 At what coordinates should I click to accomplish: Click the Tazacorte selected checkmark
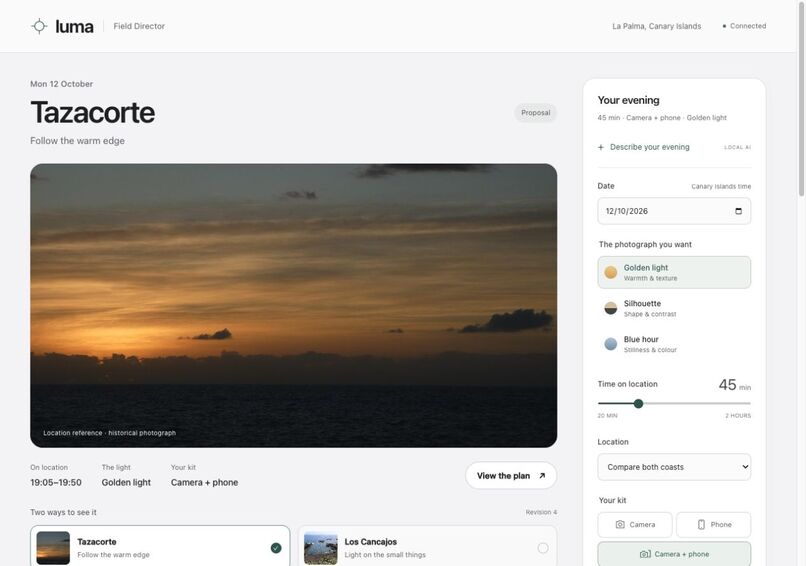coord(276,548)
